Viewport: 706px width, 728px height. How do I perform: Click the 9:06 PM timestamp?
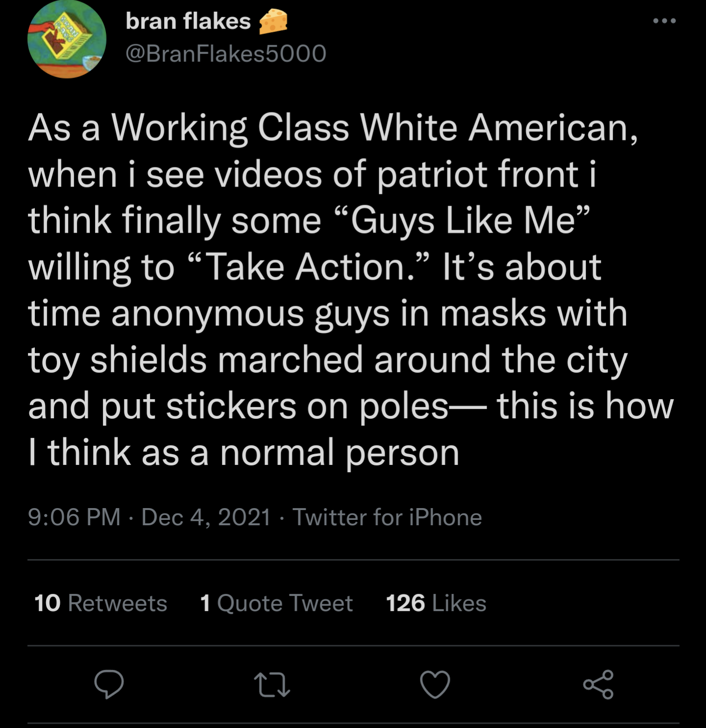pyautogui.click(x=74, y=517)
